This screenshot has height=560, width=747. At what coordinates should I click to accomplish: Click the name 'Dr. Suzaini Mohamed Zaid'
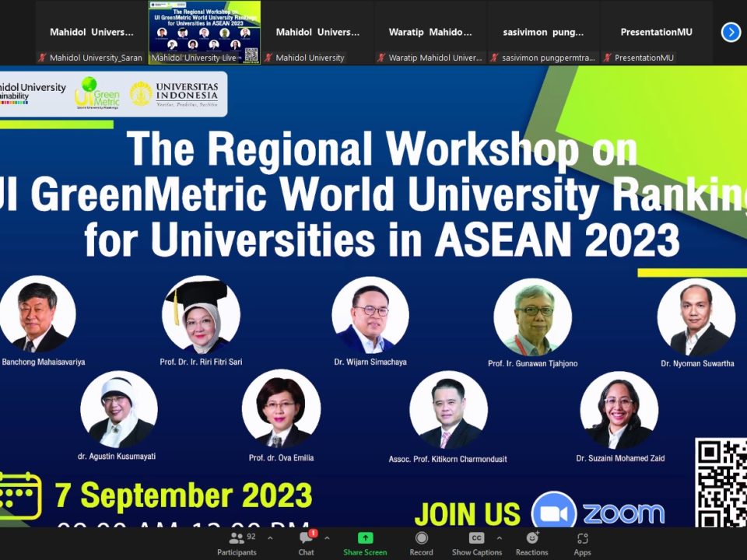(x=620, y=458)
